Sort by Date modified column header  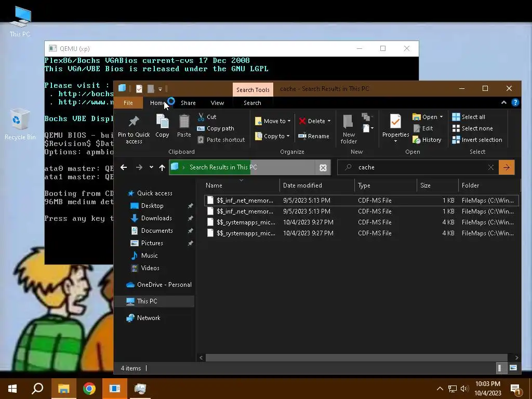[317, 185]
